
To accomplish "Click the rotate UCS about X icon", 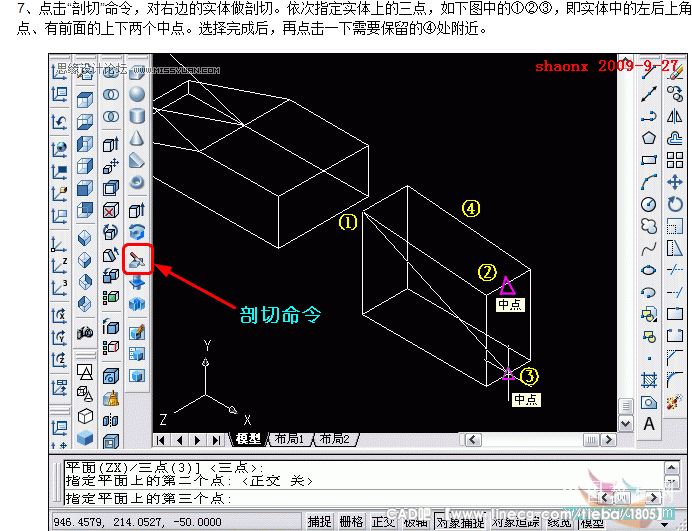I will (x=59, y=316).
